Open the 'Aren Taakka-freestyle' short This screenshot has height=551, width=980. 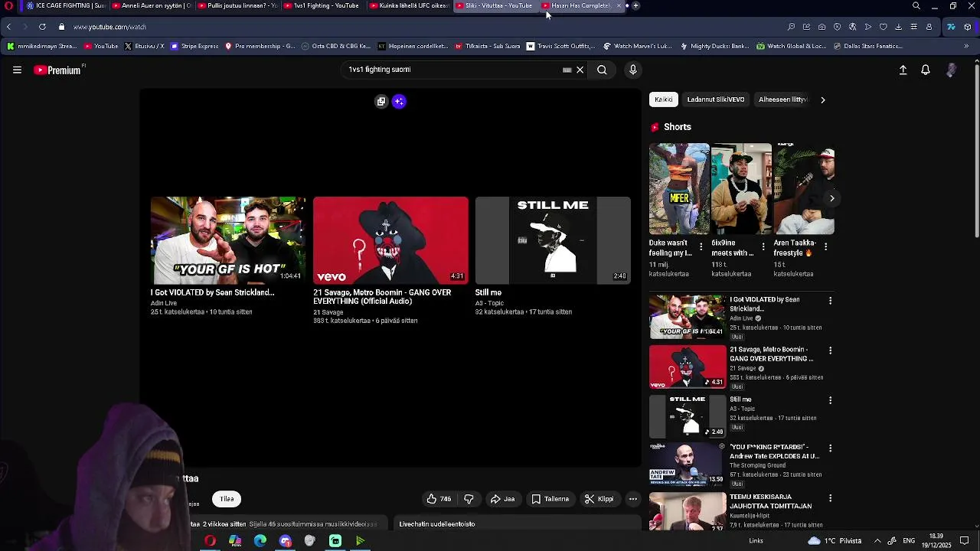pos(803,188)
